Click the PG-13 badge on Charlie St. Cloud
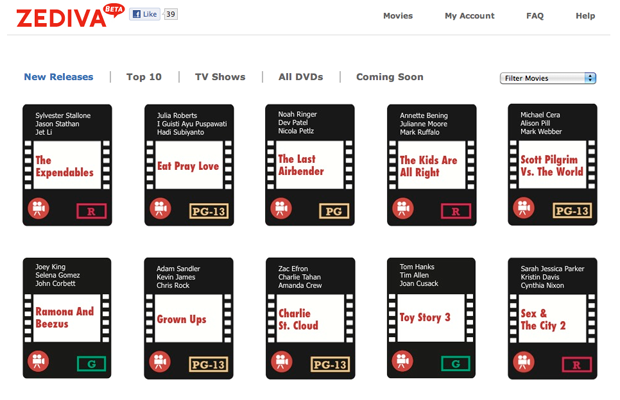This screenshot has width=620, height=400. [x=330, y=364]
